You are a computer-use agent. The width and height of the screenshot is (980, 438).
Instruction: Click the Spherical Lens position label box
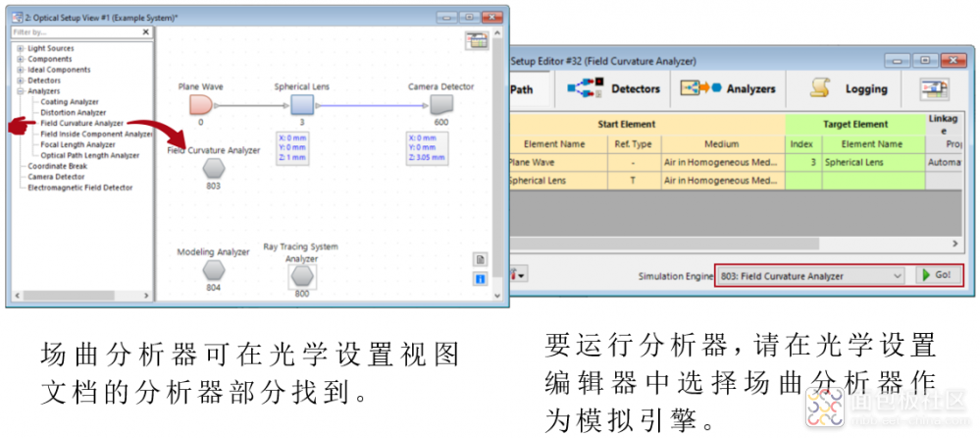292,147
